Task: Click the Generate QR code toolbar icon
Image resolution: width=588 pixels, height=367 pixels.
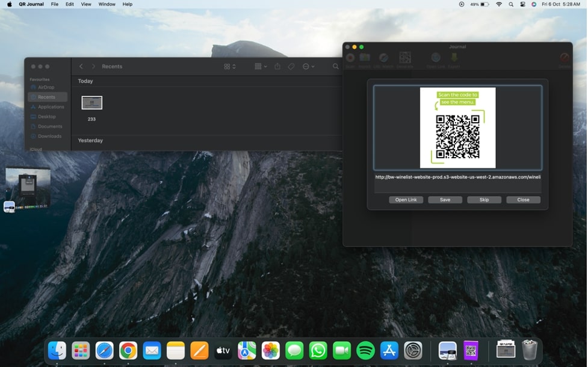Action: click(405, 58)
